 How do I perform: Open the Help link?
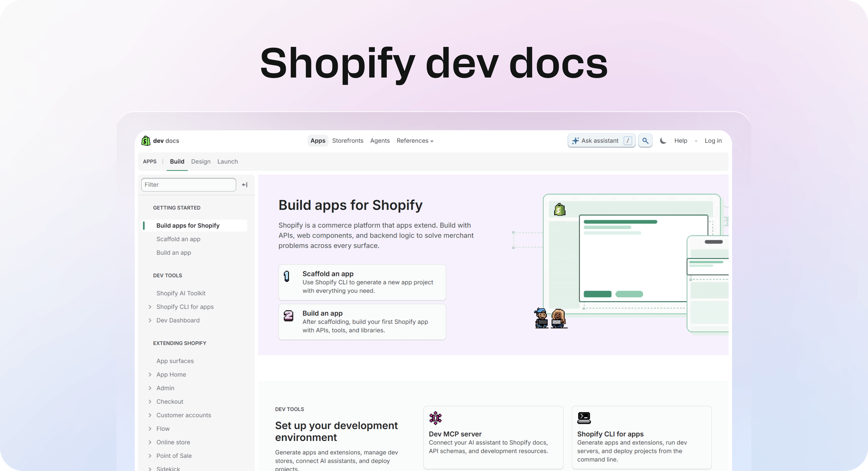coord(681,141)
